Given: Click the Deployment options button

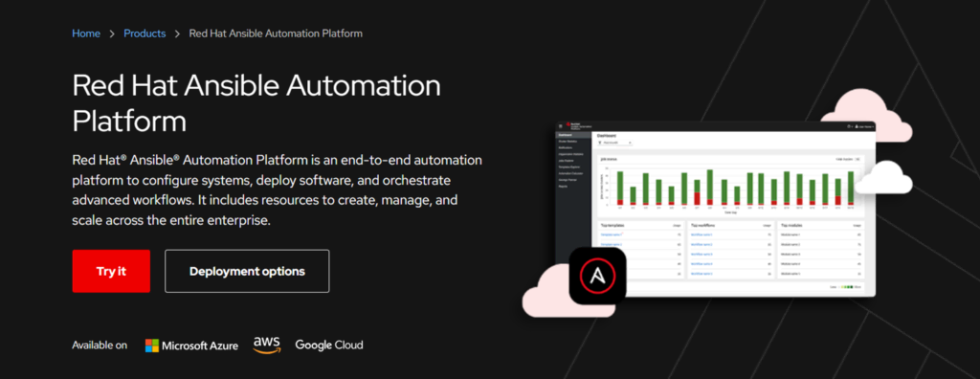Looking at the screenshot, I should click(x=247, y=271).
